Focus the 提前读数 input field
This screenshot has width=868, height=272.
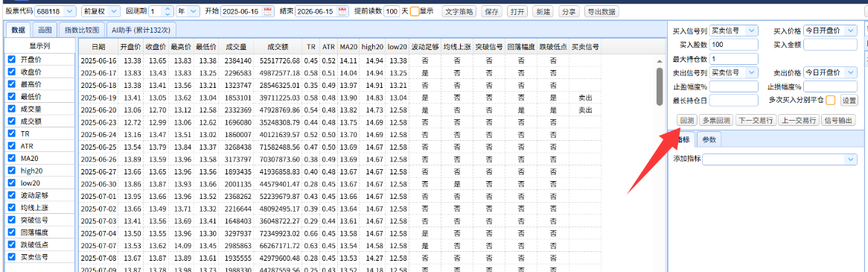tap(392, 11)
